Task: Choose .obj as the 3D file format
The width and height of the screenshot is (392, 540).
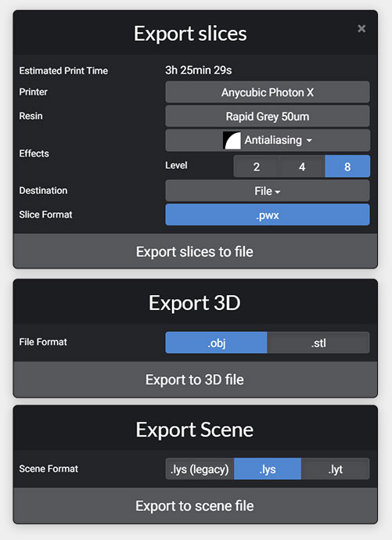Action: [x=216, y=343]
